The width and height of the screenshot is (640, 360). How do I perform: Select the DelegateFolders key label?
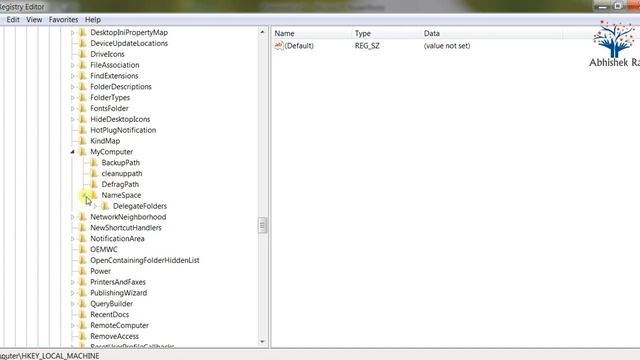click(x=140, y=206)
